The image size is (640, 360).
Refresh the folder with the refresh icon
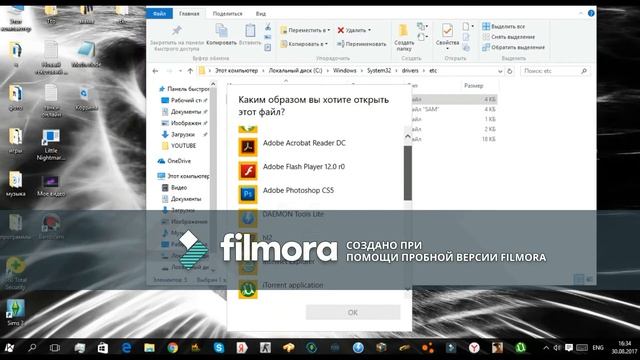[x=509, y=71]
